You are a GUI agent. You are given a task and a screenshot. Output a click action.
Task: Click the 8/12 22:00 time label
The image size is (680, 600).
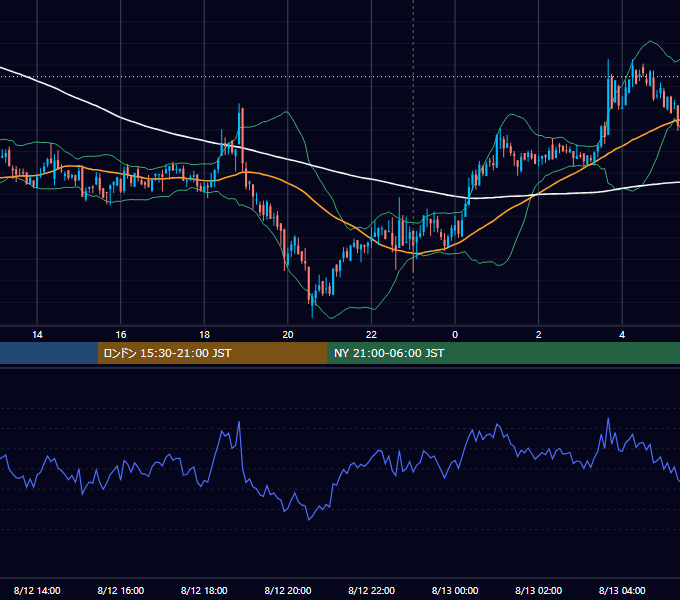(372, 590)
